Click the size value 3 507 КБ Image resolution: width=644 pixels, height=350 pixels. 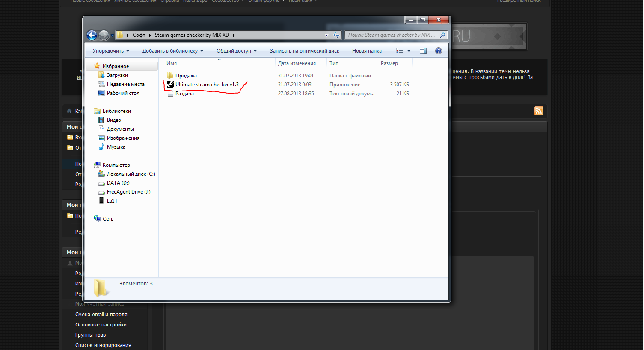tap(399, 85)
